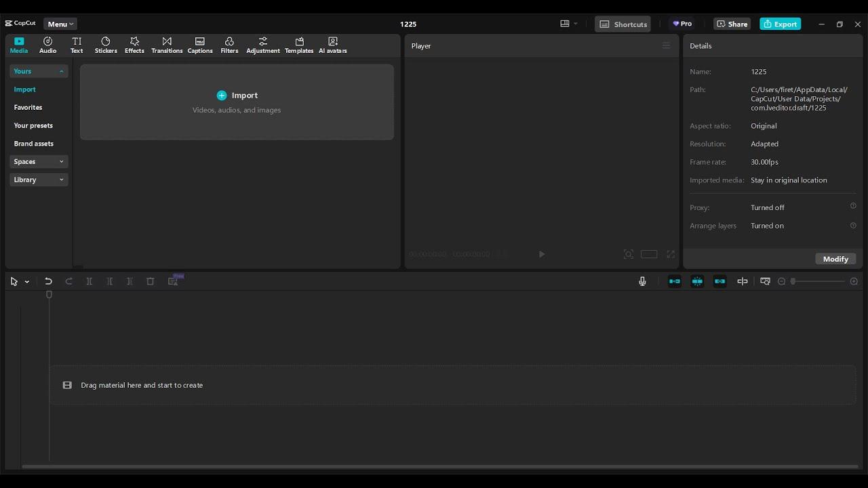Click the Filters icon

tap(229, 45)
